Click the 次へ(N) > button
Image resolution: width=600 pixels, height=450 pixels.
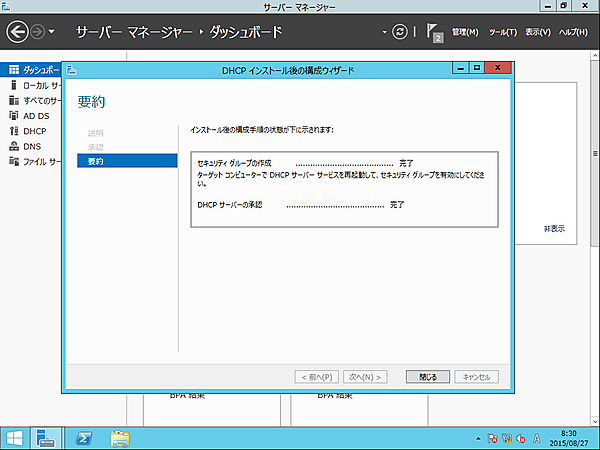[x=365, y=377]
